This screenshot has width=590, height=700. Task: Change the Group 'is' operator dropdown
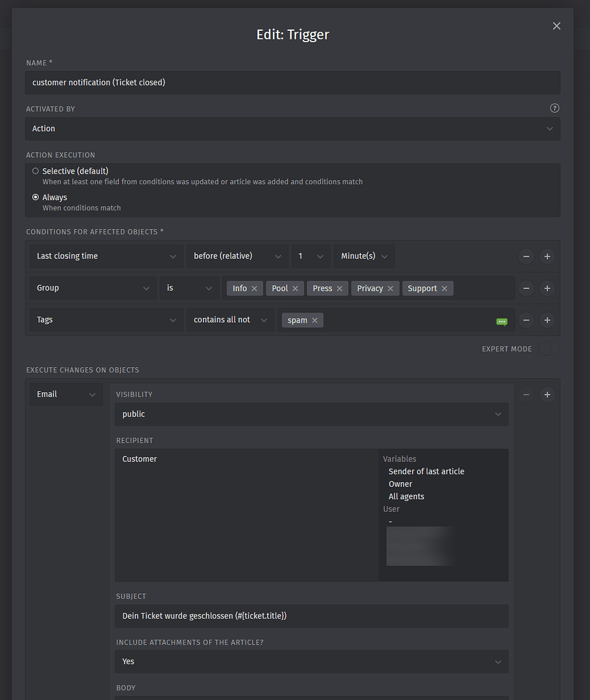(189, 288)
